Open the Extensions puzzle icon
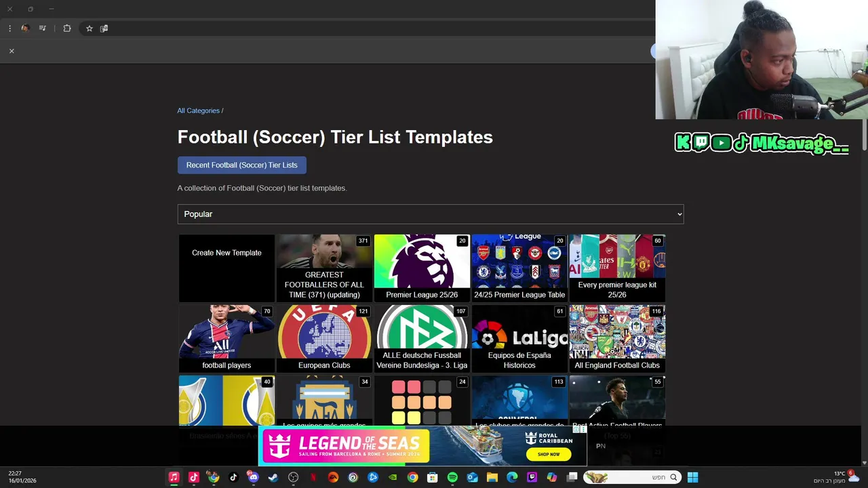The image size is (868, 488). point(67,28)
